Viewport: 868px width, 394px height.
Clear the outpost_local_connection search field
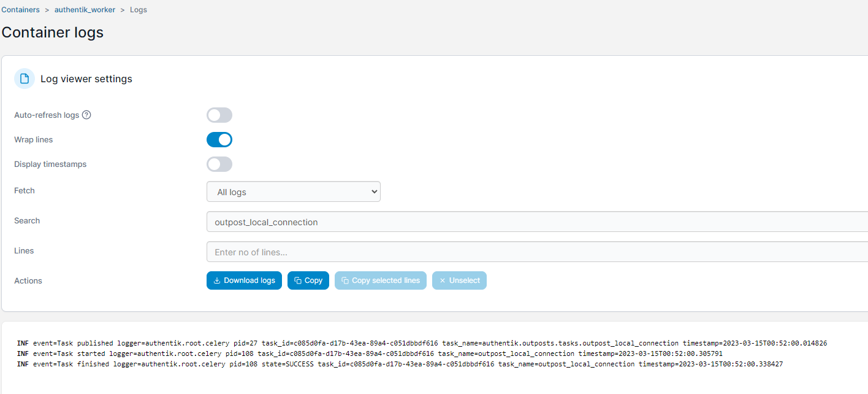coord(429,222)
